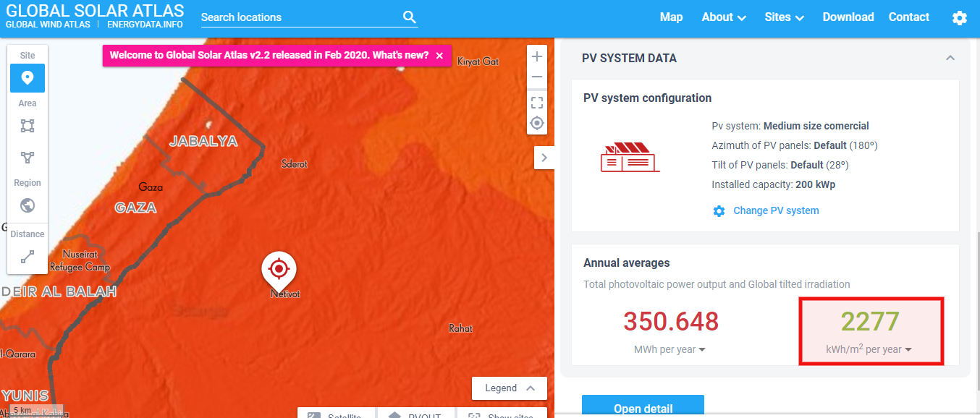The image size is (980, 418).
Task: Click the Kiryat Gat map label
Action: coord(478,61)
